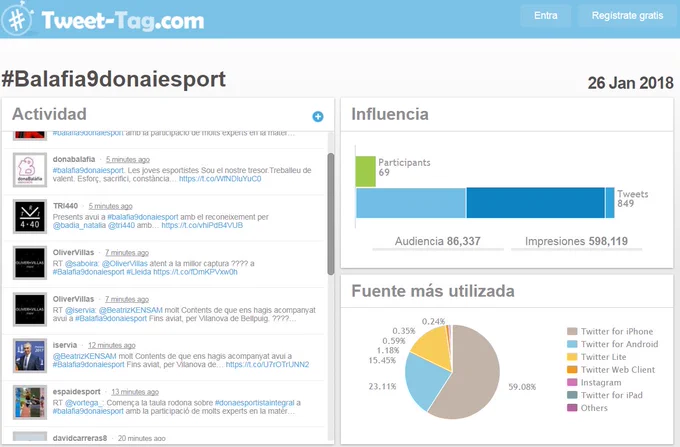This screenshot has width=680, height=447.
Task: Open iservia profile avatar
Action: (30, 356)
